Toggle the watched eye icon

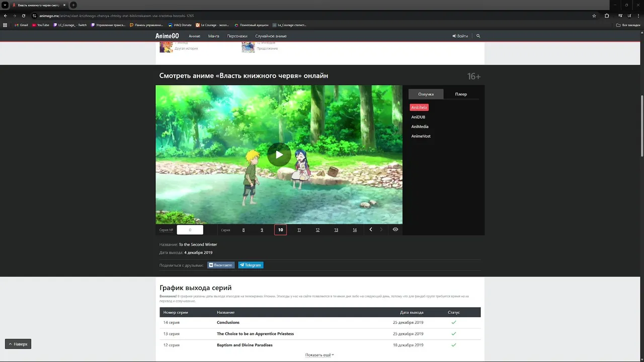395,230
